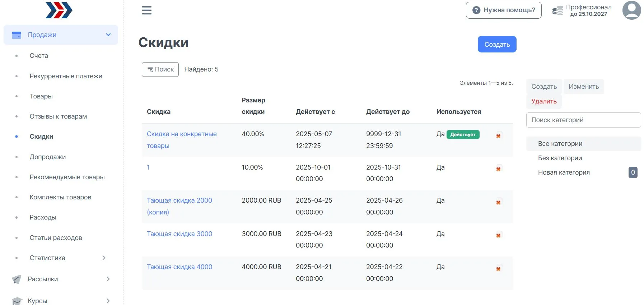Click the 3000.00 RUB value

coord(261,234)
